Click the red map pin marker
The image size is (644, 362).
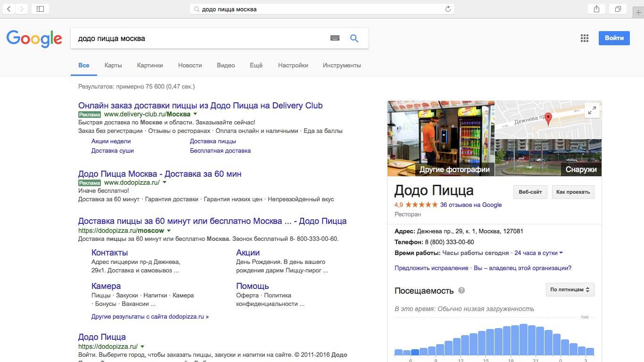pos(548,119)
